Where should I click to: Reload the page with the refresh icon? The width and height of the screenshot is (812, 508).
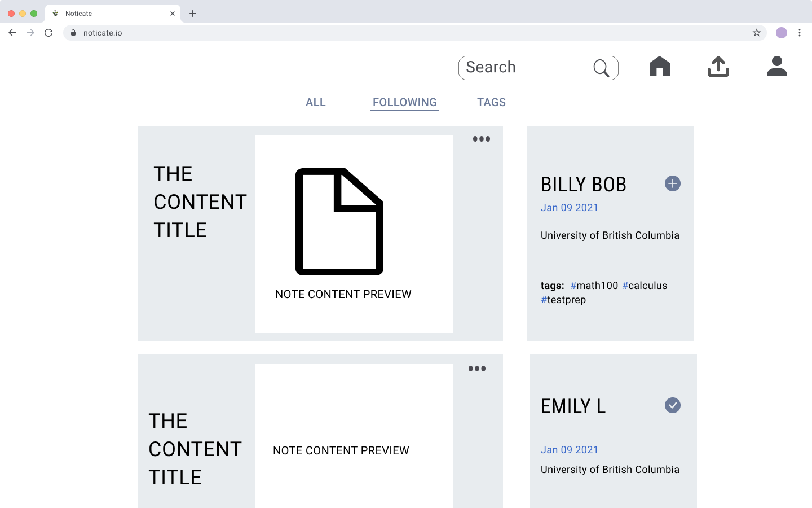coord(48,33)
